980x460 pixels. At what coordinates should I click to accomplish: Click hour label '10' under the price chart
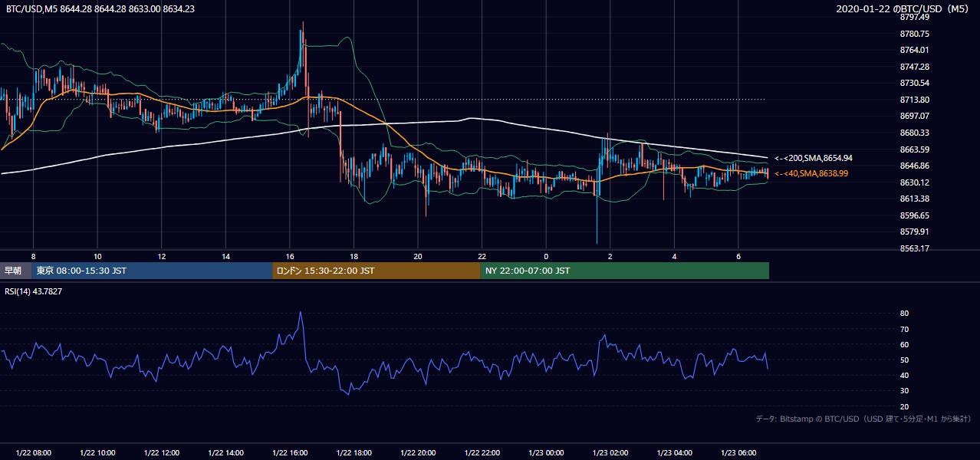(x=97, y=256)
